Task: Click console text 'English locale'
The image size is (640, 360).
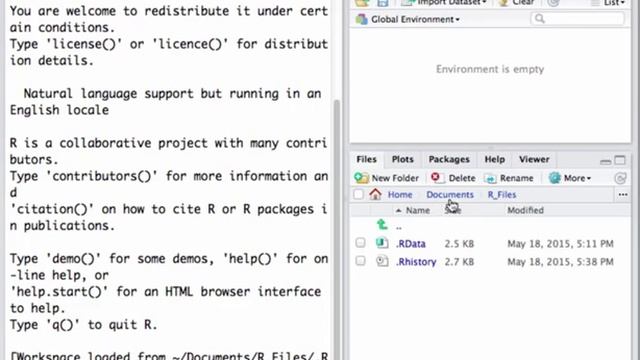Action: point(59,110)
